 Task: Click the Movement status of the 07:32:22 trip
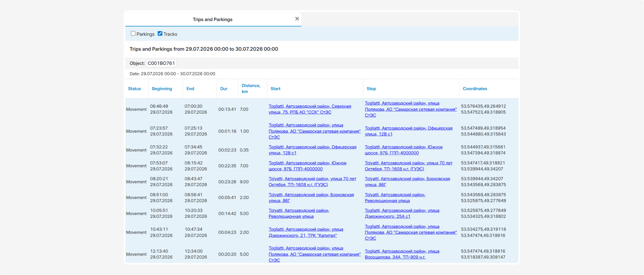point(136,150)
